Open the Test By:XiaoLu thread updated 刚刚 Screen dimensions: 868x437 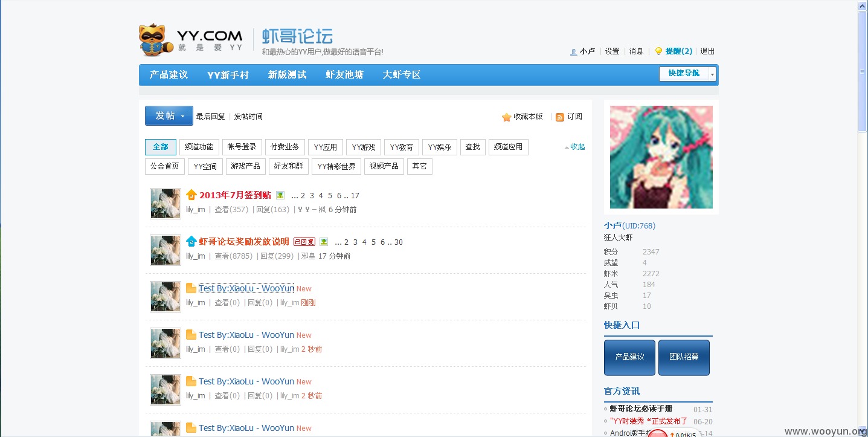click(x=246, y=288)
